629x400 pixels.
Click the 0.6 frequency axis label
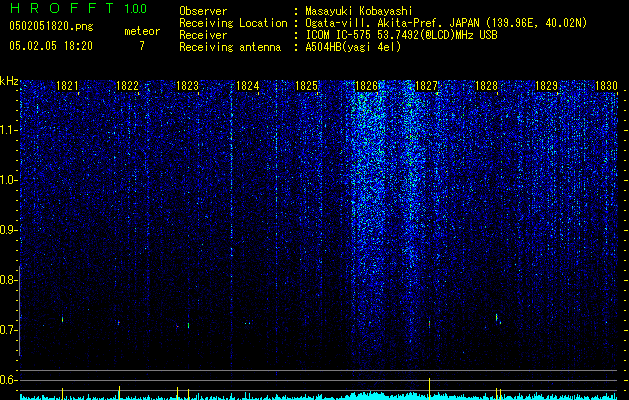point(9,380)
